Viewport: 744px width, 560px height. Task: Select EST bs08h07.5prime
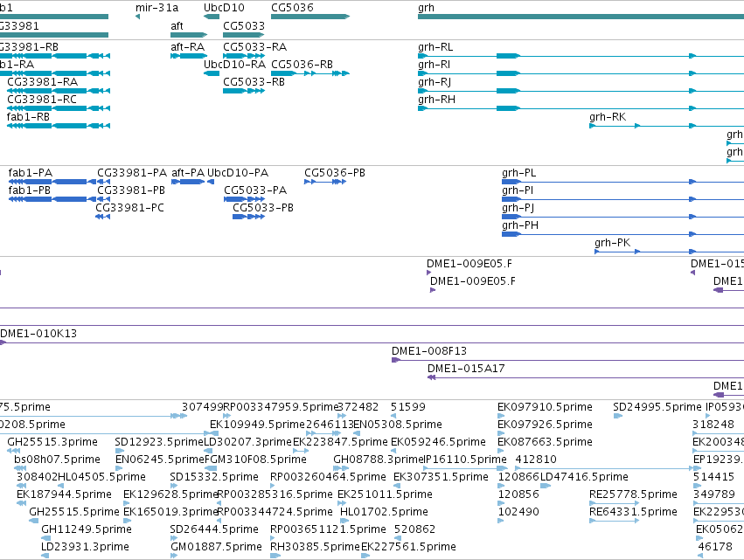point(57,460)
